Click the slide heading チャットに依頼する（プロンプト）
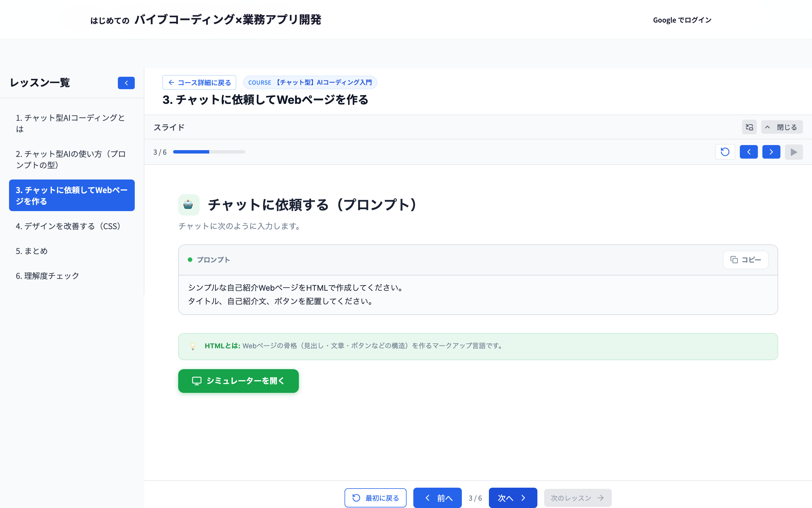 click(312, 205)
